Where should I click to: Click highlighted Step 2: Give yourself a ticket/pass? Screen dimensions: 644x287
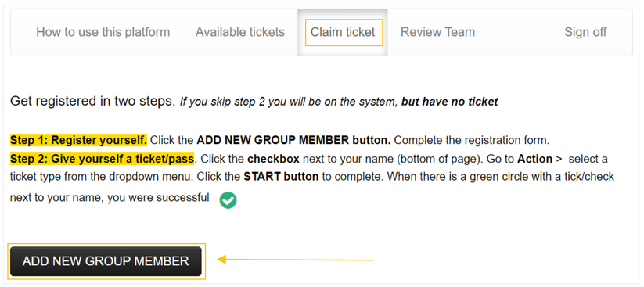[x=102, y=159]
